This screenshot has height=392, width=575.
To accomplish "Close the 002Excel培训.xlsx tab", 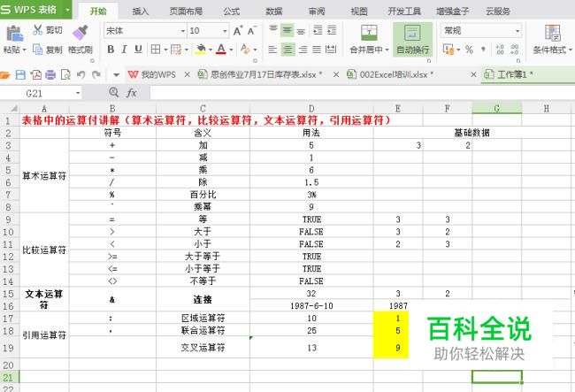I will pyautogui.click(x=473, y=75).
